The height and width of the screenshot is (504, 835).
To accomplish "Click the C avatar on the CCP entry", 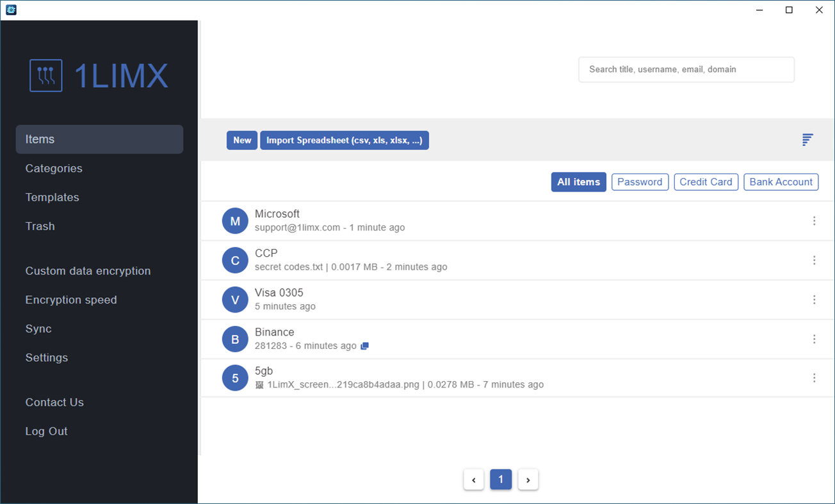I will pos(235,260).
